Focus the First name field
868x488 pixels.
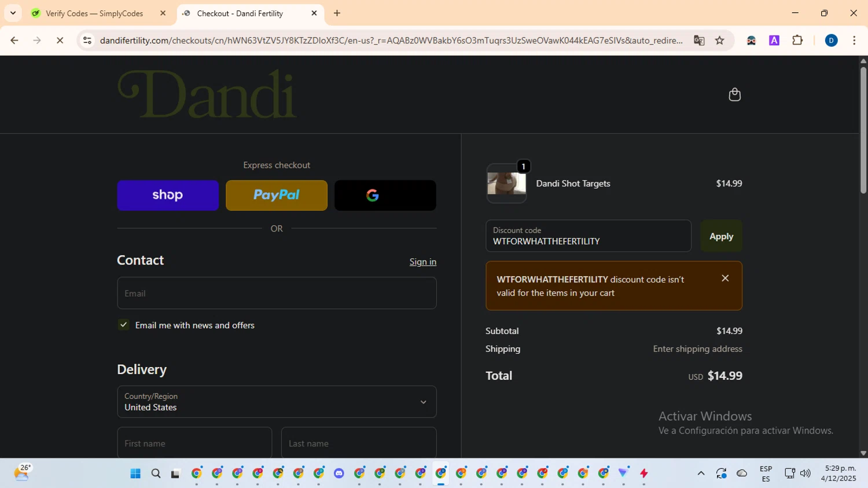coord(194,443)
